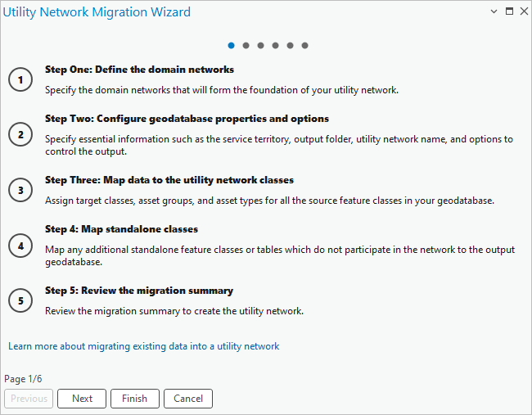Click the step 5 circle icon
Image resolution: width=532 pixels, height=415 pixels.
point(20,301)
